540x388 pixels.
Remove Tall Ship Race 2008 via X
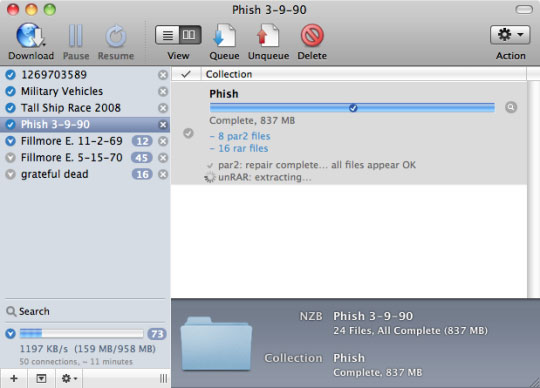point(163,108)
